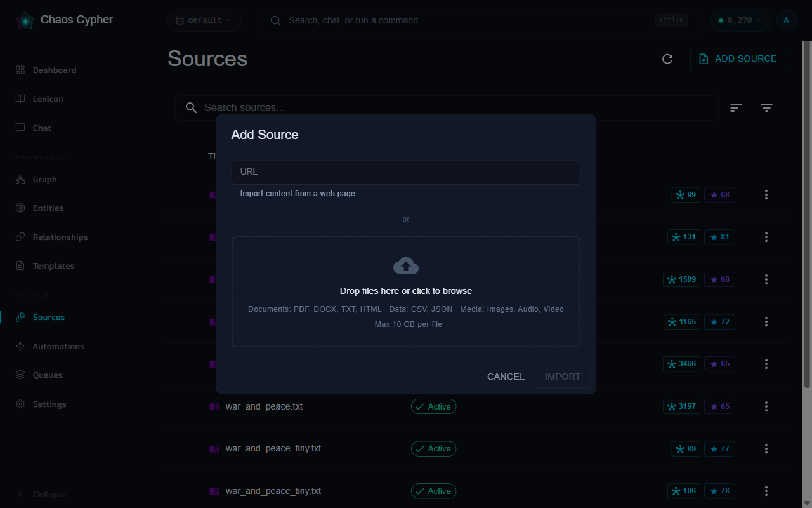812x508 pixels.
Task: Click the entity count badge 131
Action: pos(684,237)
